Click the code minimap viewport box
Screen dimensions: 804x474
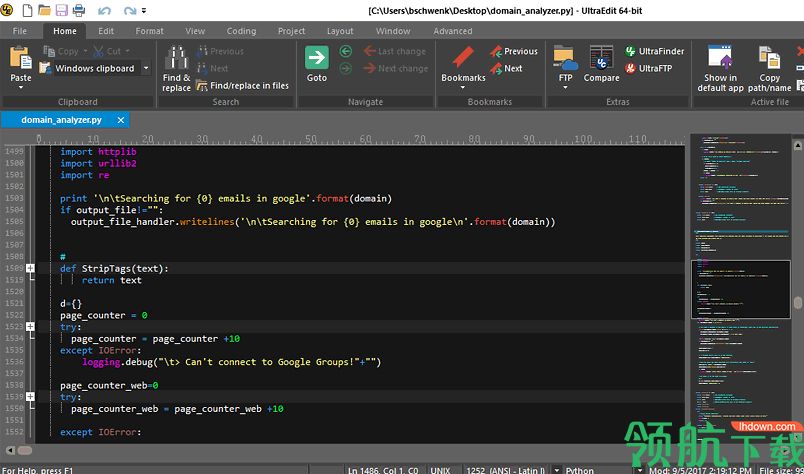tap(740, 289)
